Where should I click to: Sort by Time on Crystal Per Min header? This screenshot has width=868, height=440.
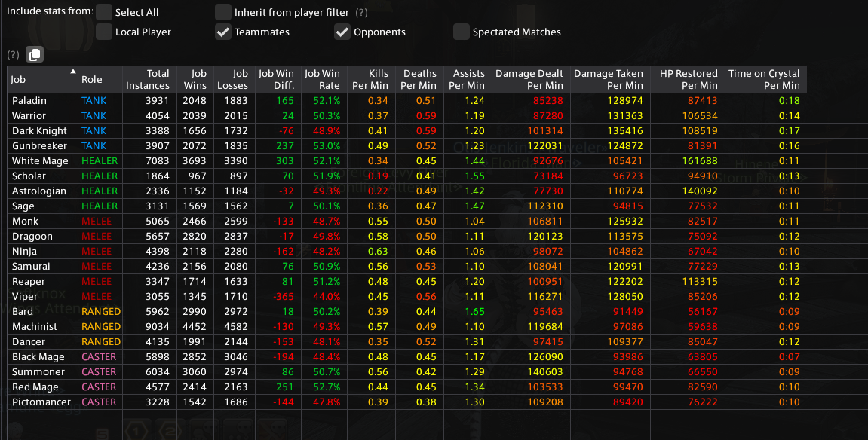[x=765, y=80]
